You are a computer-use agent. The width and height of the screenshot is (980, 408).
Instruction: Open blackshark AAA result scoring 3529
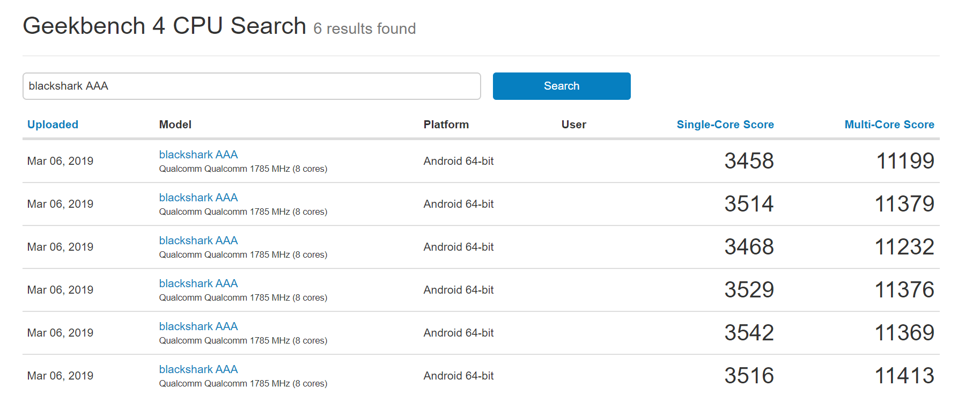[198, 283]
